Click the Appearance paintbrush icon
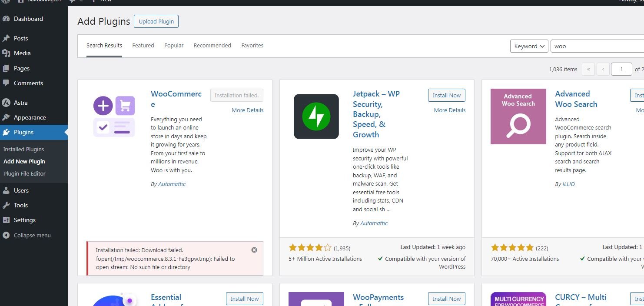The height and width of the screenshot is (306, 644). pyautogui.click(x=6, y=117)
